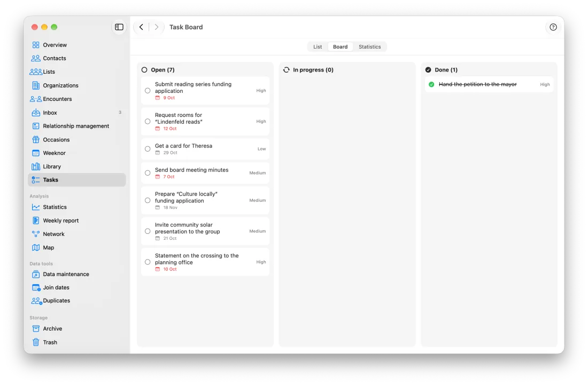Viewport: 588px width, 385px height.
Task: Select the Occasions gift icon
Action: tap(36, 140)
